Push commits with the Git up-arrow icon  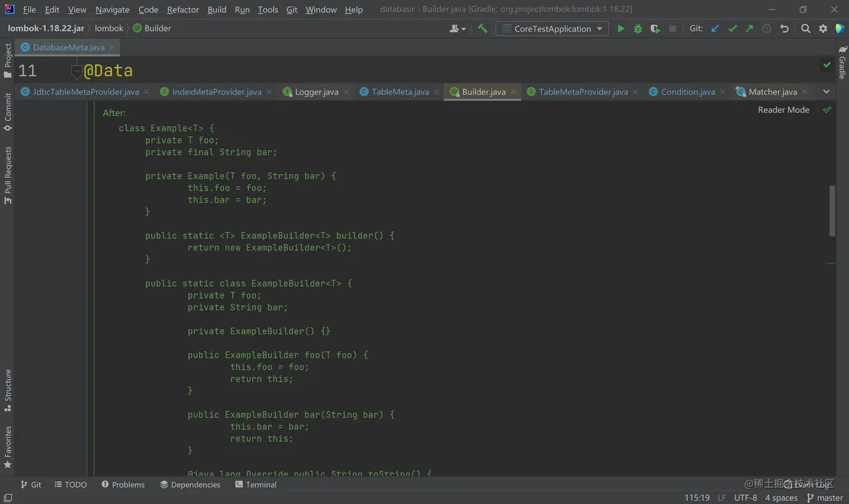749,29
